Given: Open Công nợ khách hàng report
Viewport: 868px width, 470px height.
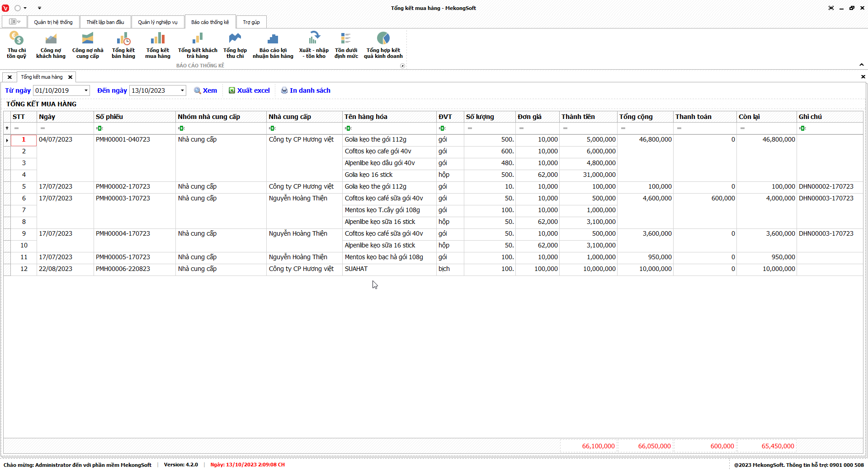Looking at the screenshot, I should pos(51,45).
